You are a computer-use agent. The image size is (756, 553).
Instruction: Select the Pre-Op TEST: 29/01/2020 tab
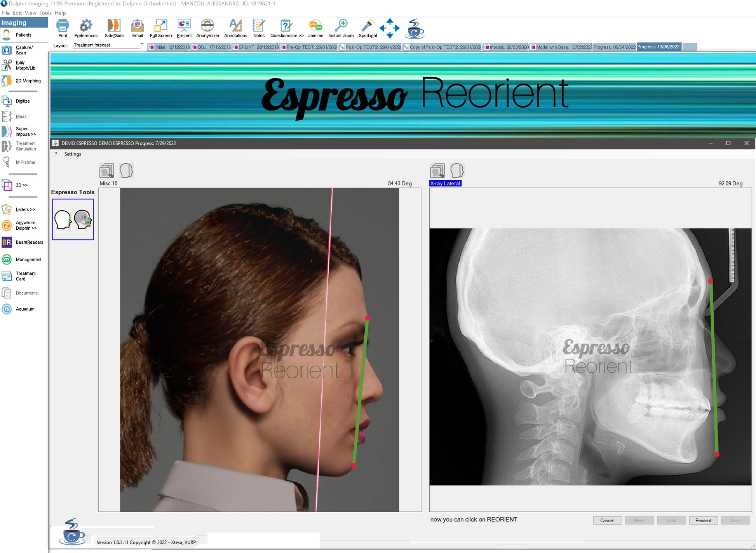point(309,47)
